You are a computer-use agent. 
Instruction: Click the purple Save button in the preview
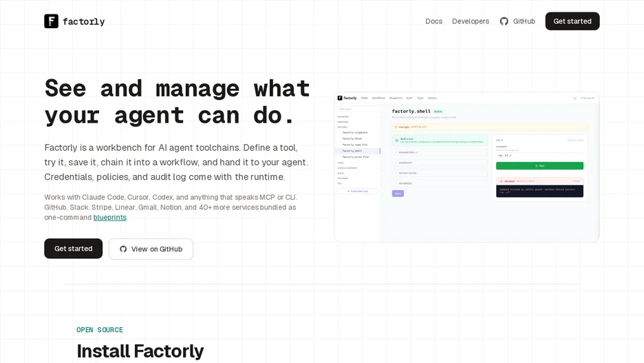(x=398, y=194)
